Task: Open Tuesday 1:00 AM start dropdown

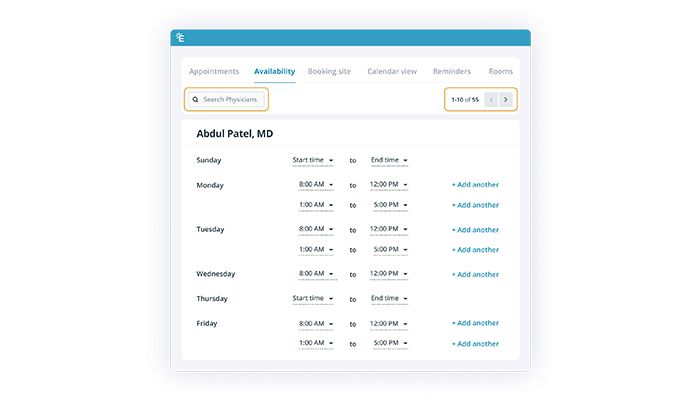Action: [316, 250]
